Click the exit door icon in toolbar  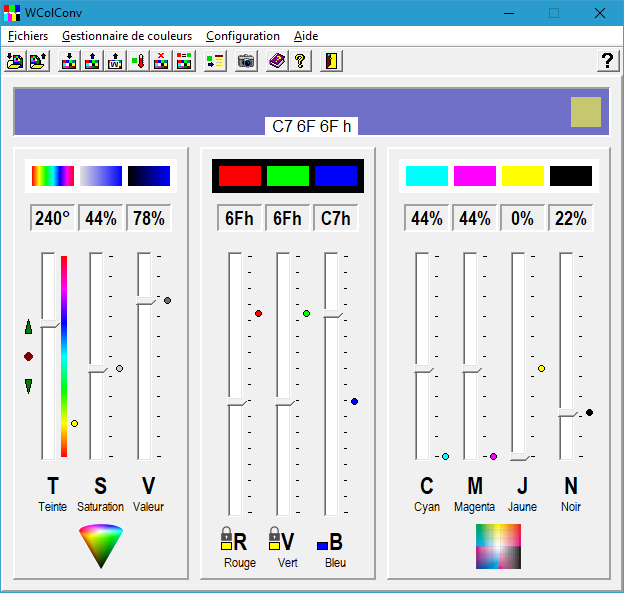tap(331, 61)
